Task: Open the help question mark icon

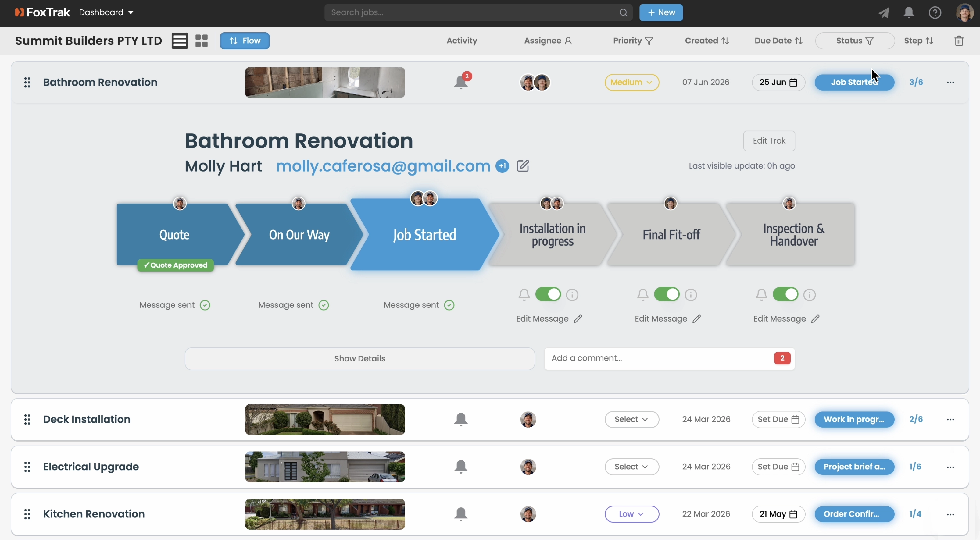Action: [935, 13]
